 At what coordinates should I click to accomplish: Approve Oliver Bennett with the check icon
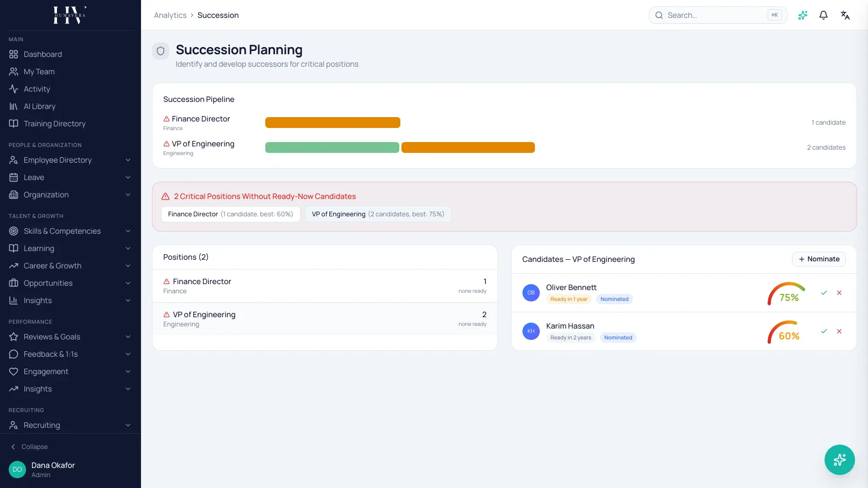coord(824,293)
